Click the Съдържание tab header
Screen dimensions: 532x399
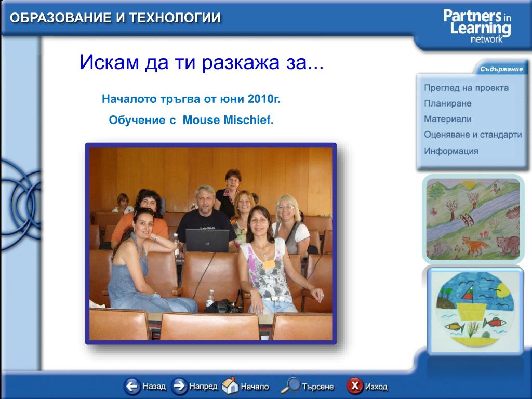click(501, 69)
